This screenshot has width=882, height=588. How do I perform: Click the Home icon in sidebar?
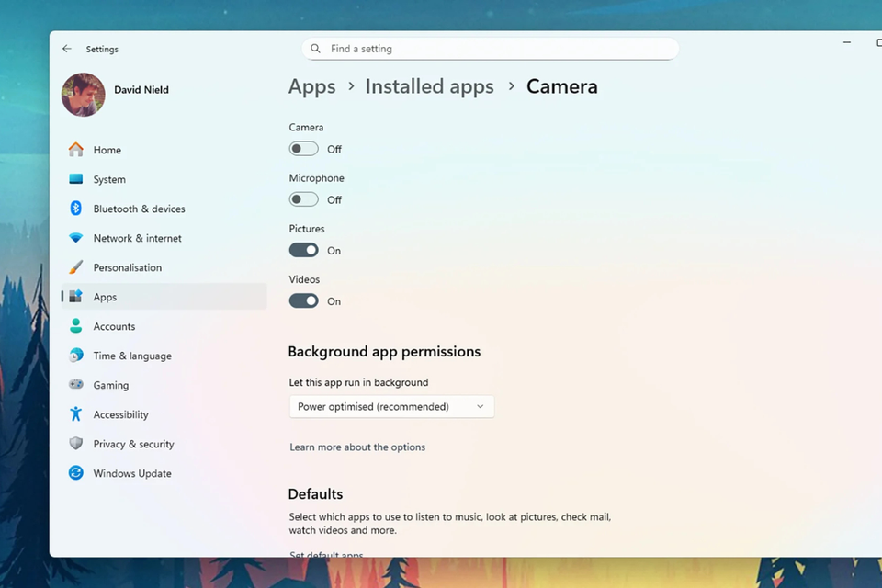click(75, 150)
